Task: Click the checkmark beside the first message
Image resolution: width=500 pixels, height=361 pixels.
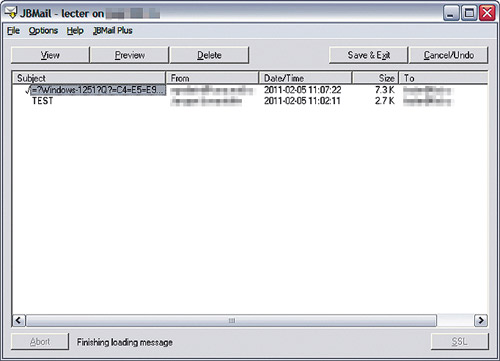Action: [28, 90]
